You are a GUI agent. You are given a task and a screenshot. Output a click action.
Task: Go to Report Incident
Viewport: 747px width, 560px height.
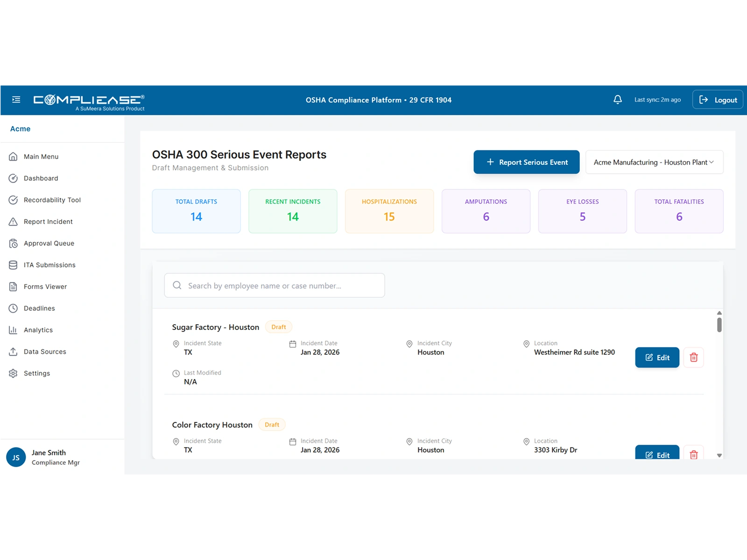coord(48,221)
